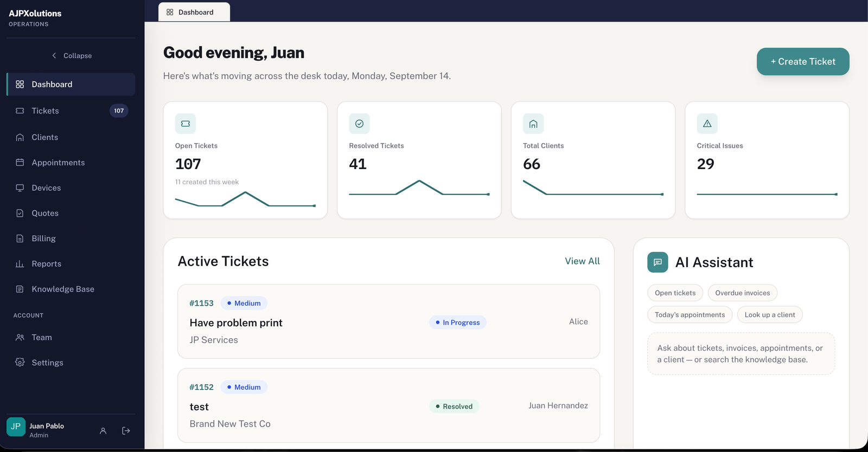The width and height of the screenshot is (868, 452).
Task: Click the Devices monitor icon
Action: click(x=20, y=188)
